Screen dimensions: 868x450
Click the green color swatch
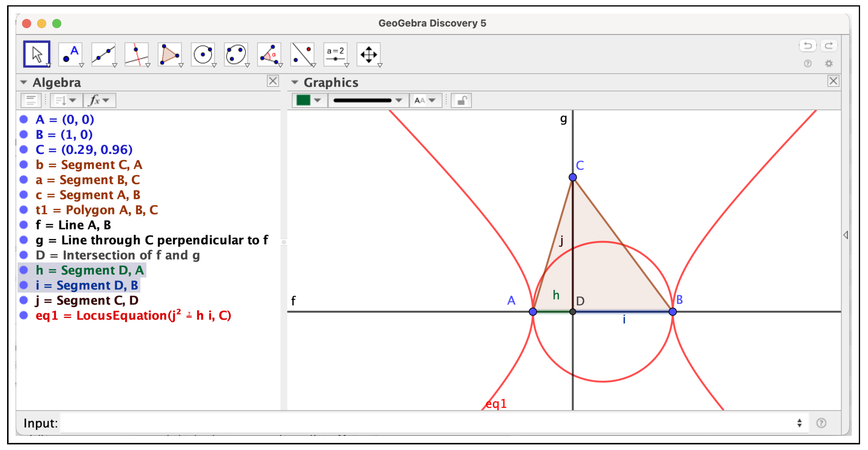[303, 101]
